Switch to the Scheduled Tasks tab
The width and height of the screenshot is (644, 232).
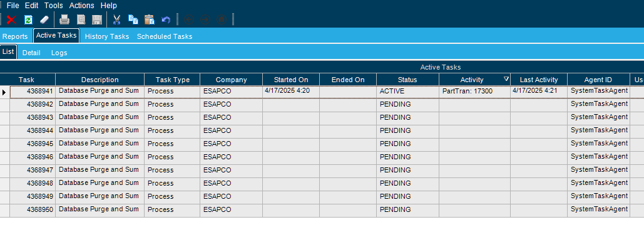[x=164, y=36]
